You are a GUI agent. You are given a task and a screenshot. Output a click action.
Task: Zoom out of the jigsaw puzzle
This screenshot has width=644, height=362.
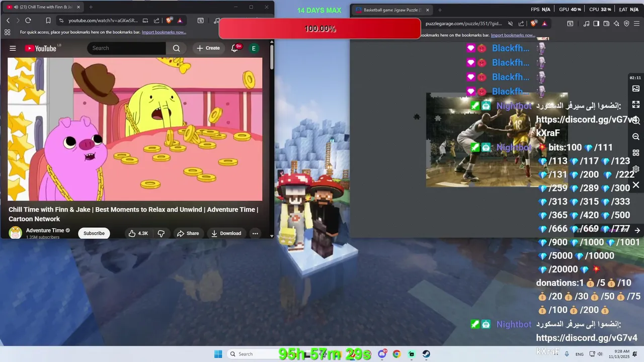(636, 137)
